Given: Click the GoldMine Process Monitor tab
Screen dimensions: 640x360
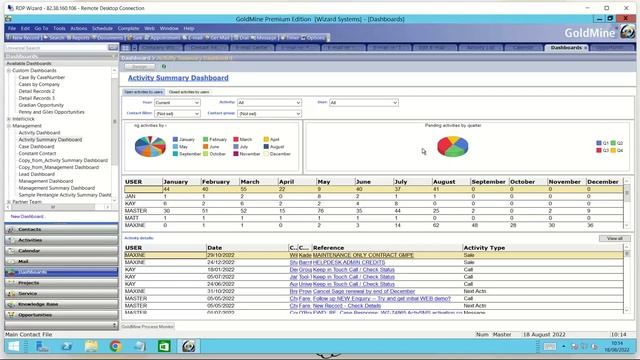Looking at the screenshot, I should click(x=148, y=327).
